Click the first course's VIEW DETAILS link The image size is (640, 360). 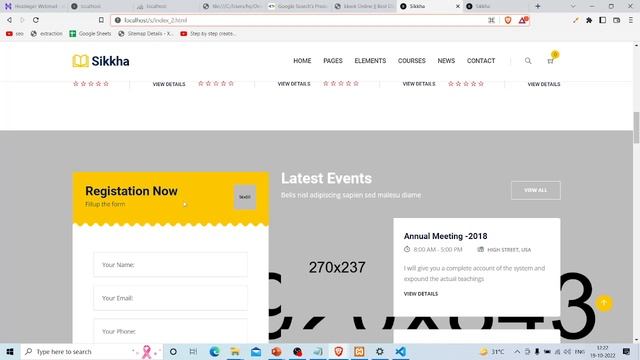click(169, 84)
